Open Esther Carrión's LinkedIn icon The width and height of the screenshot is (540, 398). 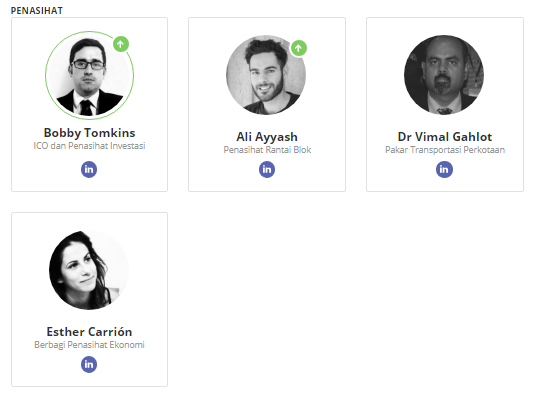tap(89, 364)
